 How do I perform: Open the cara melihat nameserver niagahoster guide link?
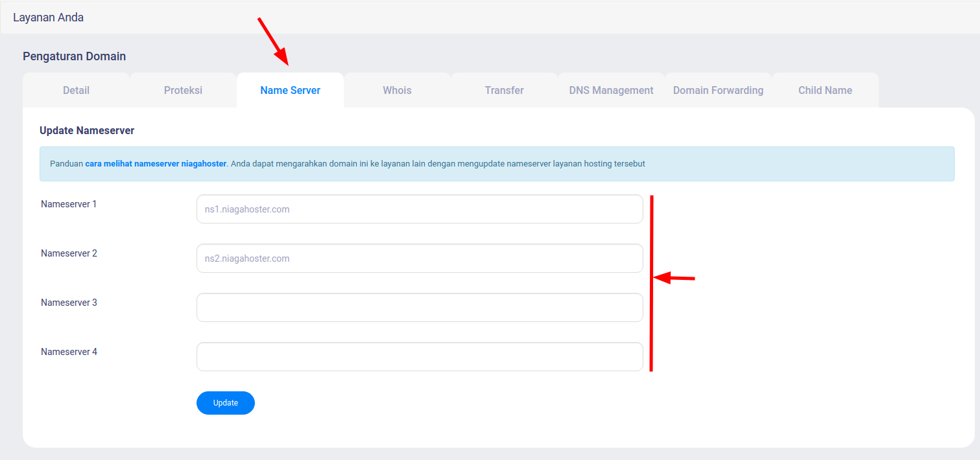156,163
